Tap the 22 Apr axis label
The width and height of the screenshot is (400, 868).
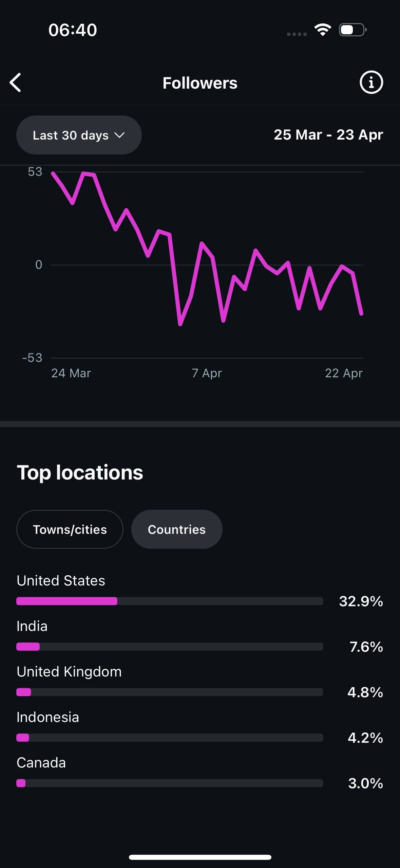(344, 373)
